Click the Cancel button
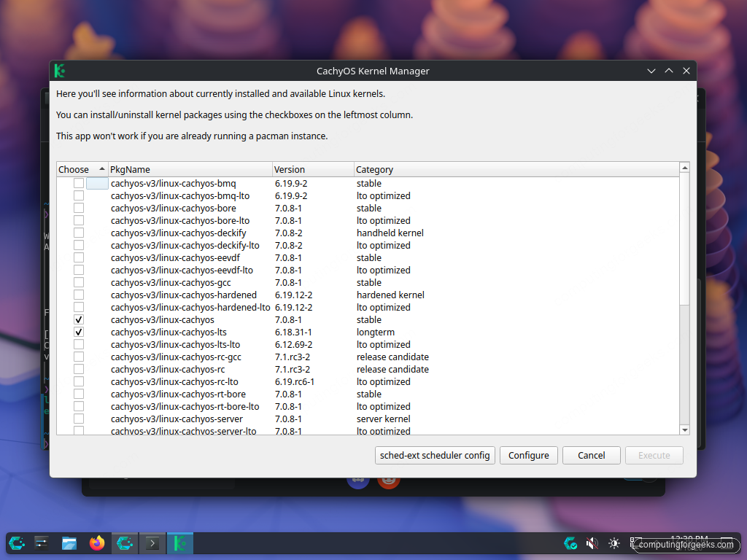The image size is (747, 560). pos(591,455)
